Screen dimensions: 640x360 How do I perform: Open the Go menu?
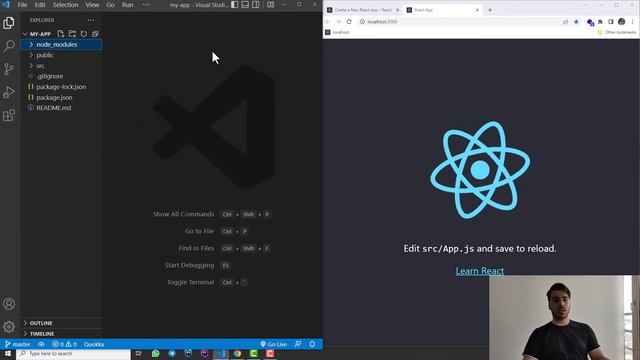(x=111, y=5)
